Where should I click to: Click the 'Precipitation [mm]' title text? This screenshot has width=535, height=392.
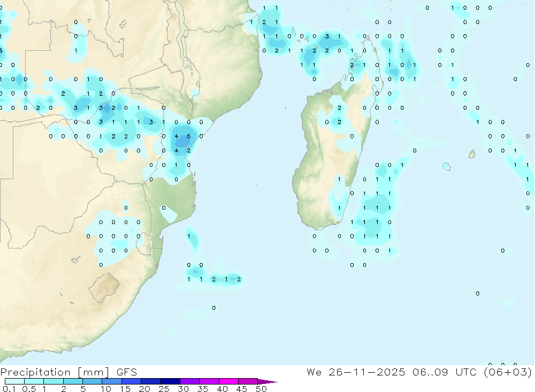[x=55, y=372]
